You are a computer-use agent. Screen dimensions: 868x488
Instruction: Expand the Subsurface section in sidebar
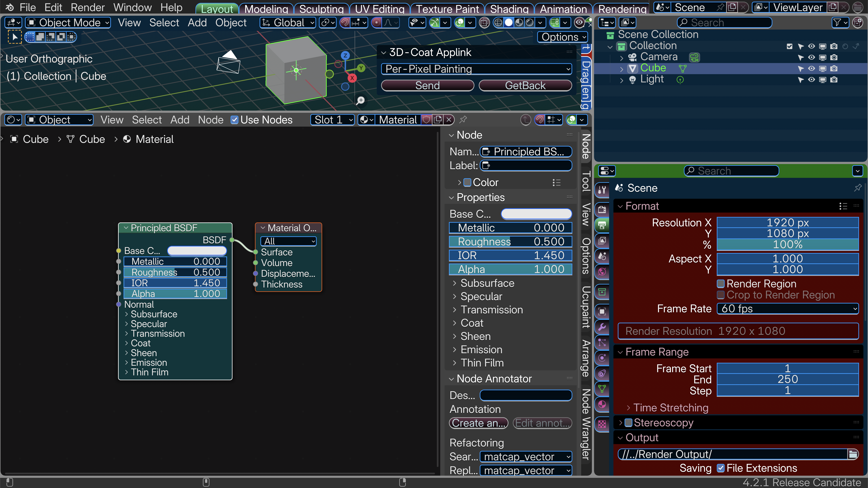pos(487,283)
